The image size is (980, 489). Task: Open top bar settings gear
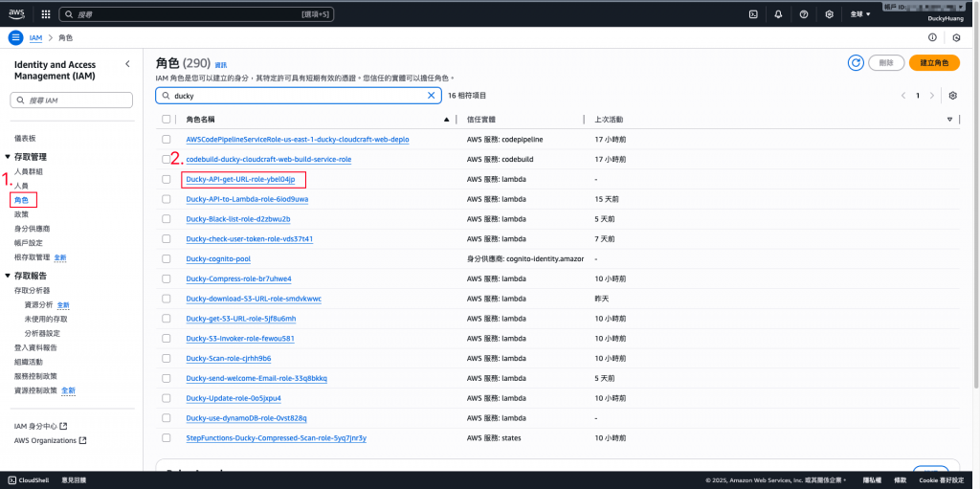[830, 14]
